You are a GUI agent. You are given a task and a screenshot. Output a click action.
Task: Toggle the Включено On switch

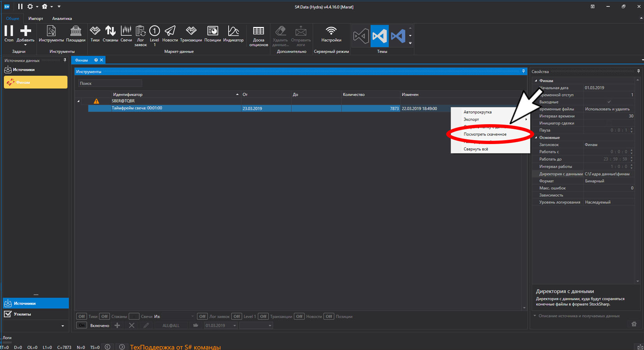coord(81,325)
